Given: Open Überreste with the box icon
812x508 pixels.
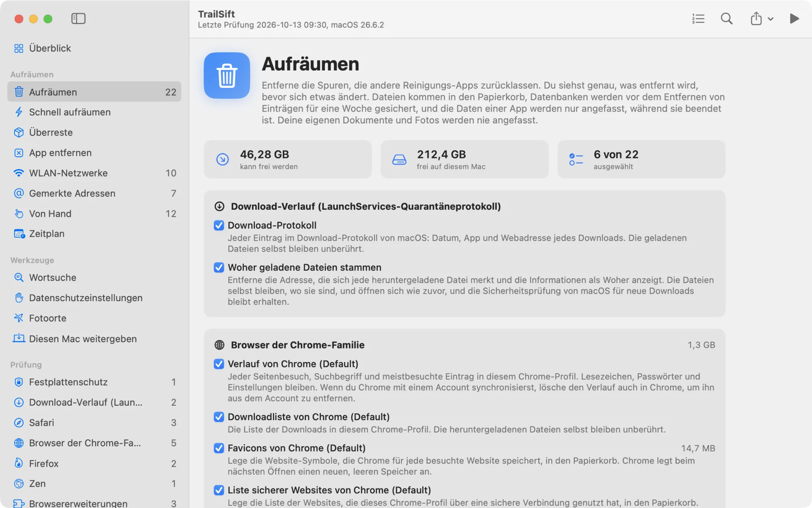Looking at the screenshot, I should pos(94,132).
